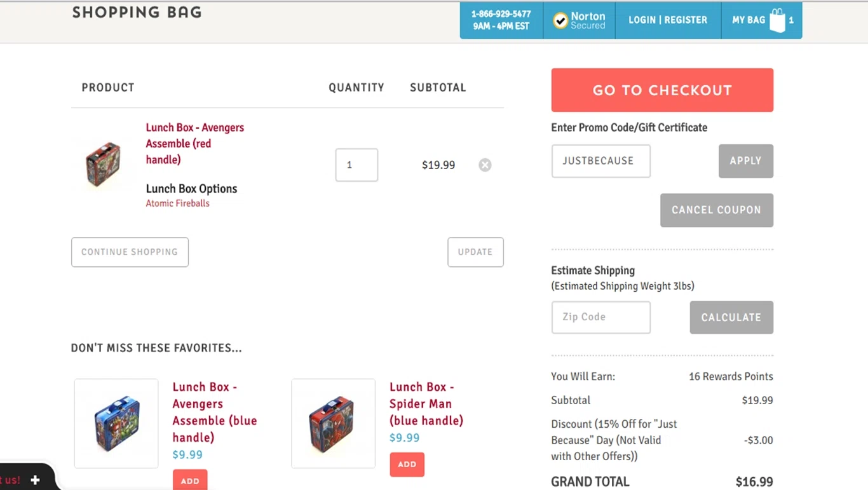This screenshot has width=868, height=490.
Task: Click the Update cart button
Action: [x=475, y=252]
